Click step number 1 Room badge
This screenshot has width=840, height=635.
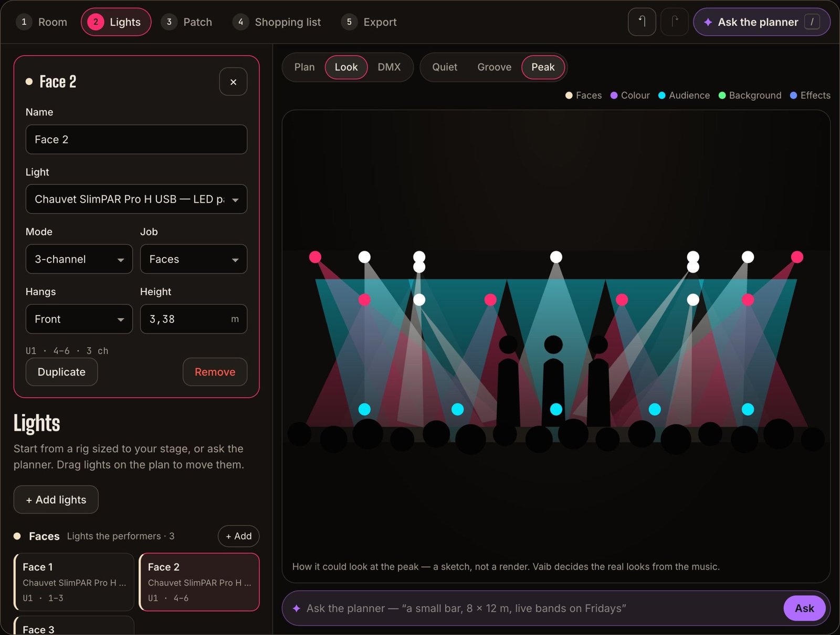click(x=24, y=22)
